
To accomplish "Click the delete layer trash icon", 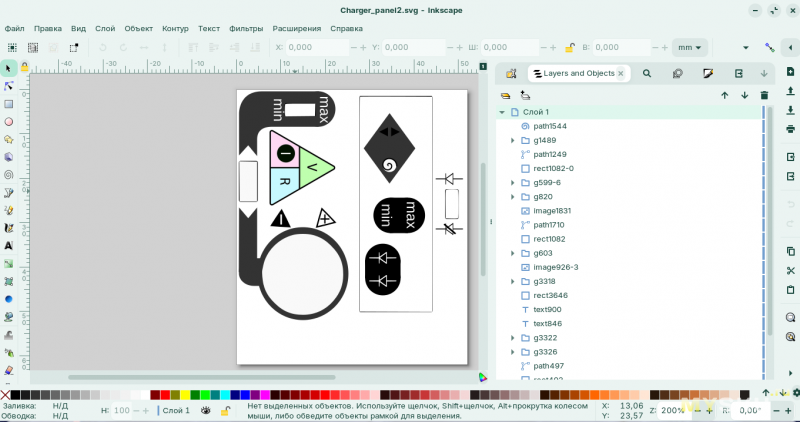I will (x=764, y=95).
